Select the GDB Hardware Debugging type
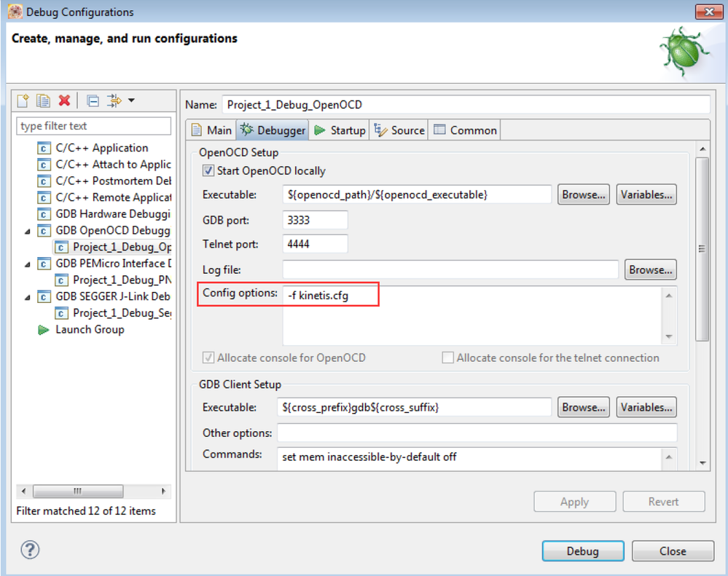The image size is (728, 576). point(112,214)
